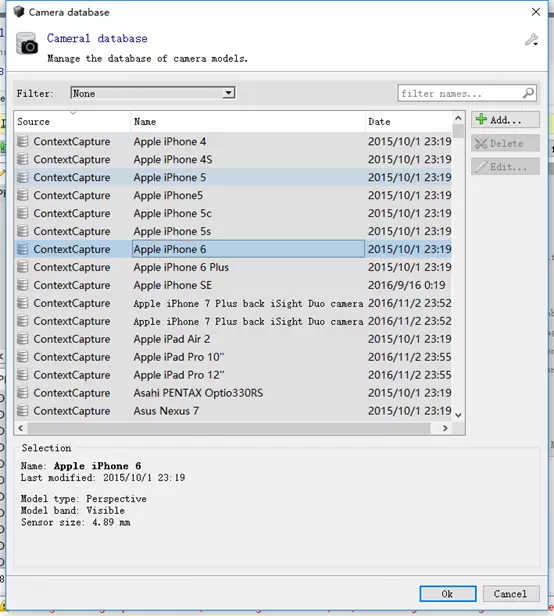This screenshot has height=616, width=554.
Task: Click the database icon in the Apple iPad Pro 10" row
Action: point(23,357)
